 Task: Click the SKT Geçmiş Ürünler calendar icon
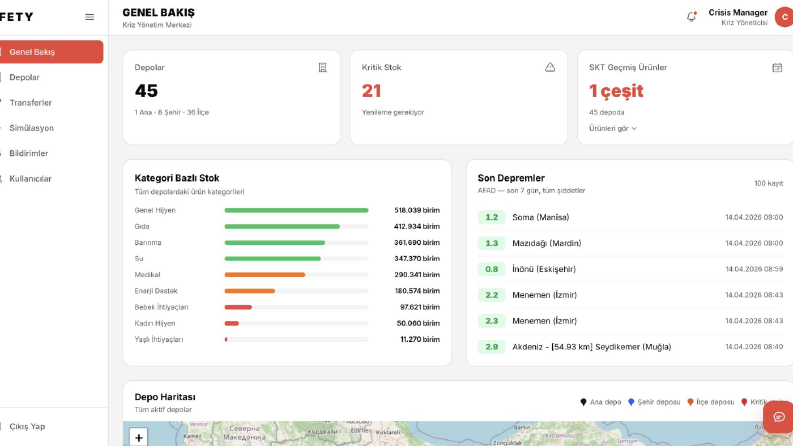pyautogui.click(x=777, y=67)
